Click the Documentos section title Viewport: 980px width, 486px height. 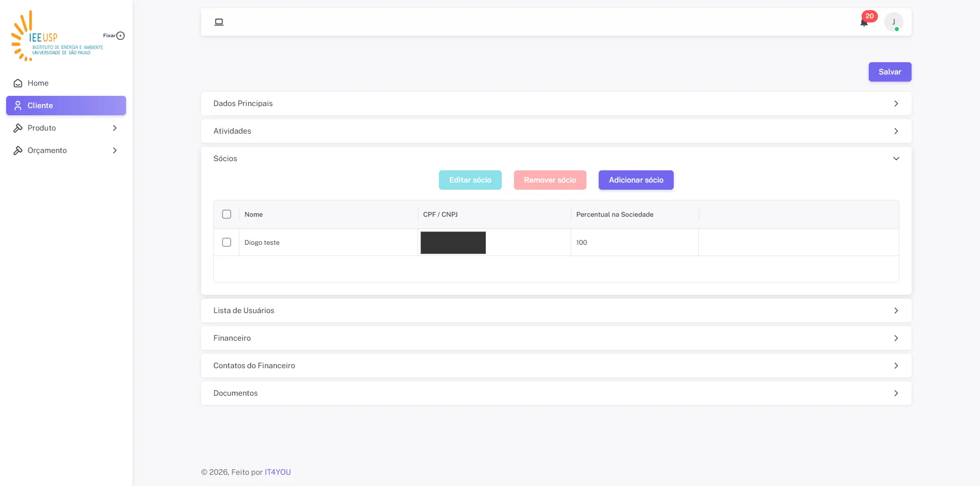[235, 393]
